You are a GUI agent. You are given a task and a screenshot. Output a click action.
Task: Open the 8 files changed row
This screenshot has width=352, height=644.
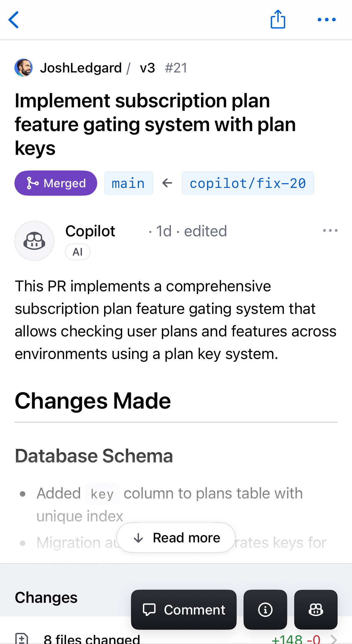coord(176,638)
